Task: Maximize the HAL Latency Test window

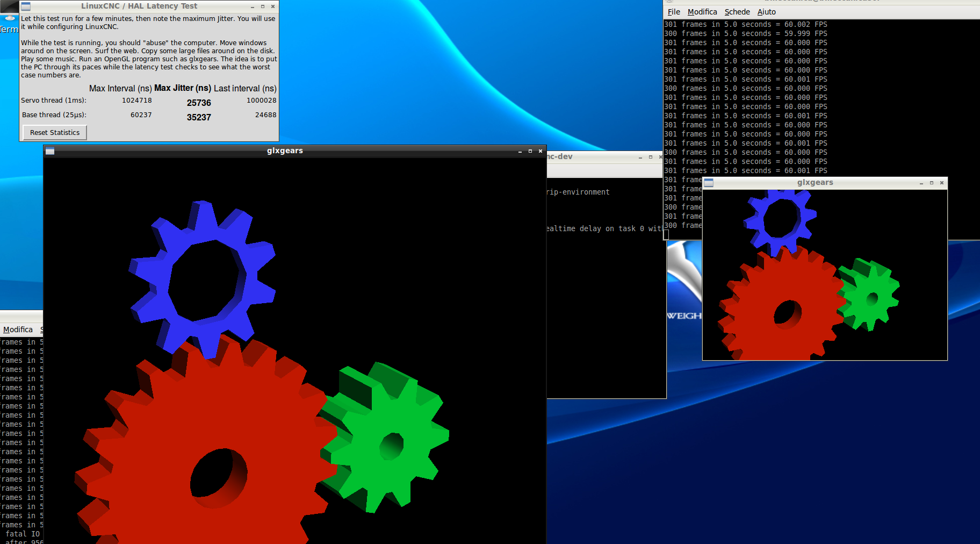Action: tap(263, 6)
